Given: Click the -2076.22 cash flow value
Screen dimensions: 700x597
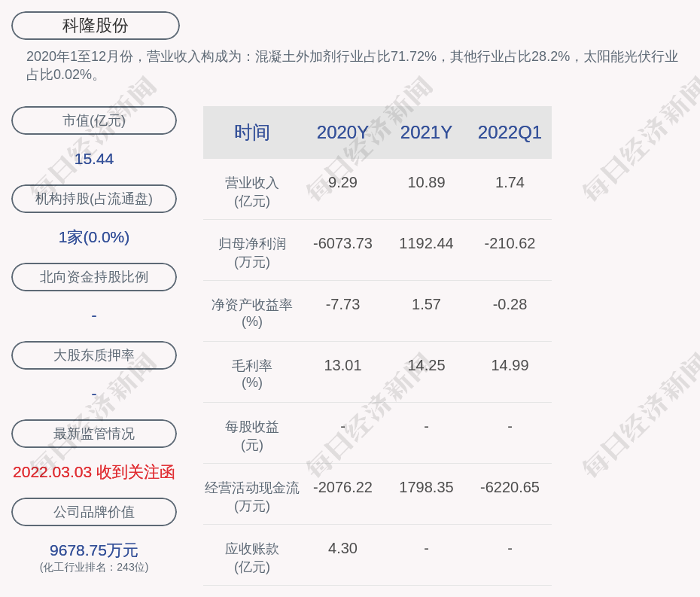Looking at the screenshot, I should [x=342, y=487].
